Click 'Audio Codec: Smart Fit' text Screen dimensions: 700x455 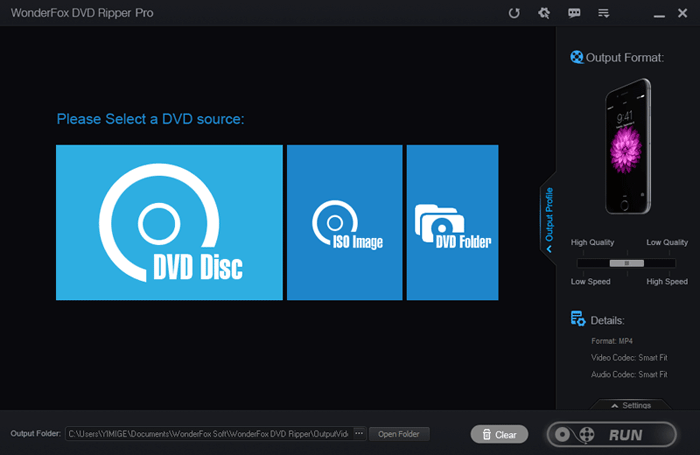629,374
